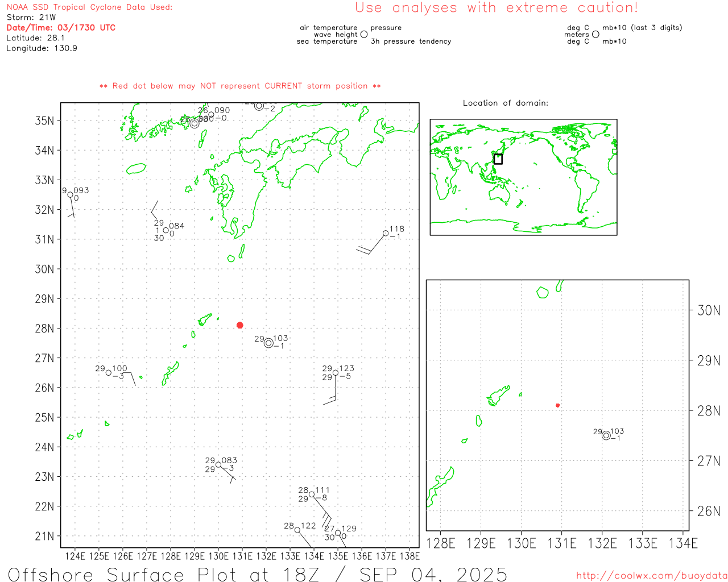This screenshot has height=582, width=728.
Task: Click the 'Location of domain:' label
Action: (506, 103)
